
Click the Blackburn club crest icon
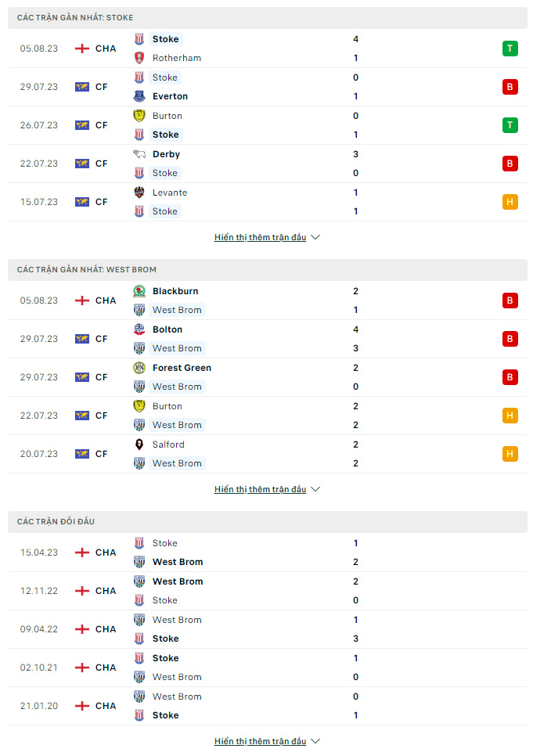coord(139,291)
